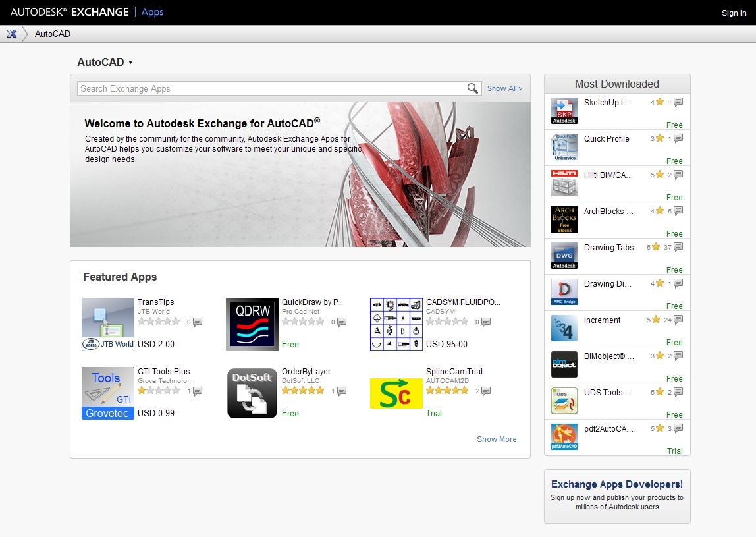Click Show More under Featured Apps
The height and width of the screenshot is (537, 756).
click(x=497, y=439)
